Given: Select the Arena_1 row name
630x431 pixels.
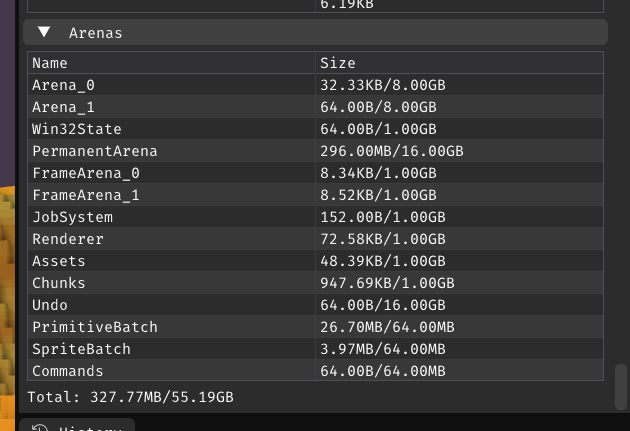Looking at the screenshot, I should click(63, 107).
